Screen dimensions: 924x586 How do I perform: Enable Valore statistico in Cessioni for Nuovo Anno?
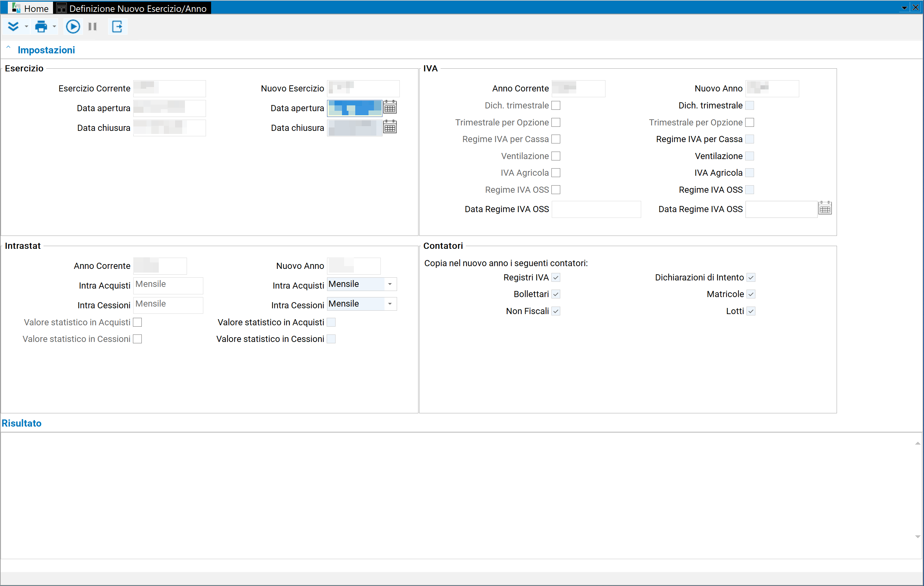click(331, 339)
